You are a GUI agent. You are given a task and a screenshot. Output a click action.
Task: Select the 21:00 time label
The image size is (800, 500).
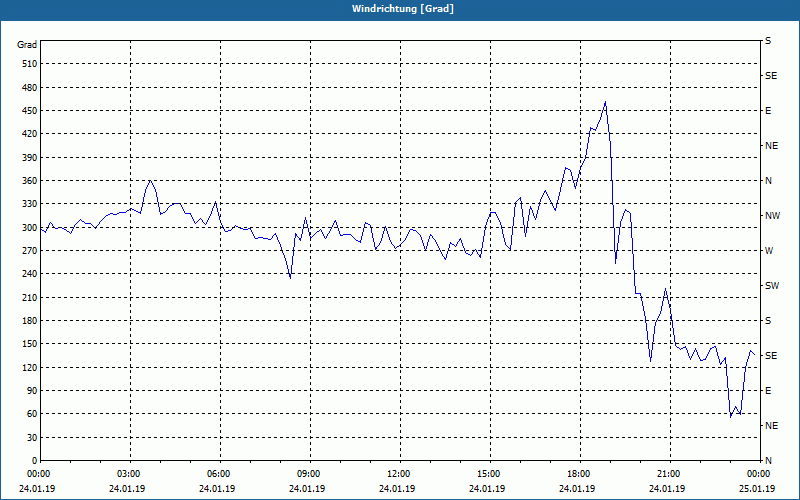[669, 474]
